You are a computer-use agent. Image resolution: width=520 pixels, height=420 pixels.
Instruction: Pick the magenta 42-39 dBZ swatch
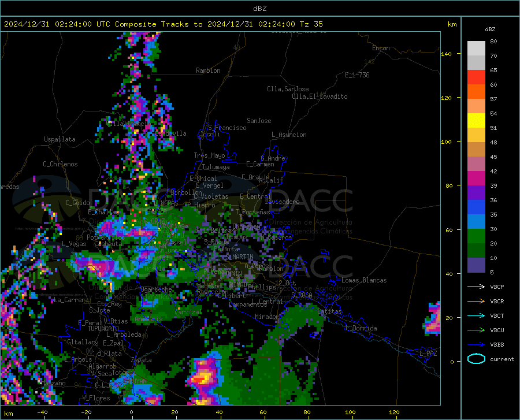click(x=476, y=179)
